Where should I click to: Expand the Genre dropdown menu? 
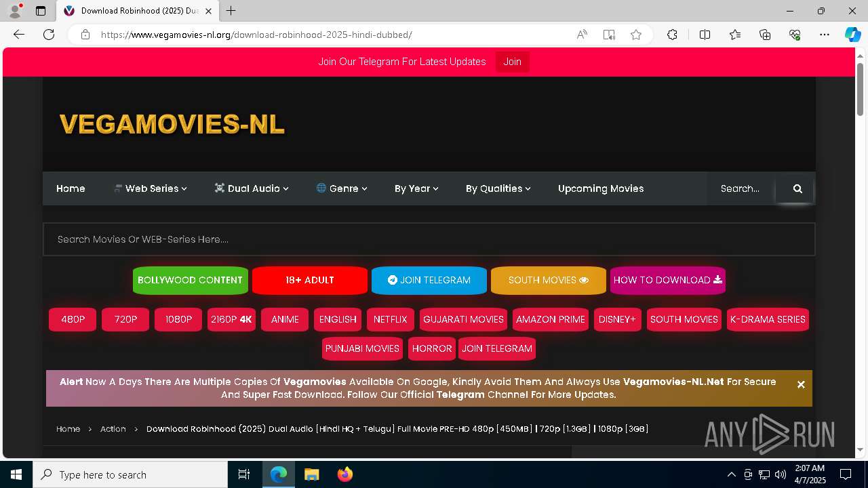[342, 188]
